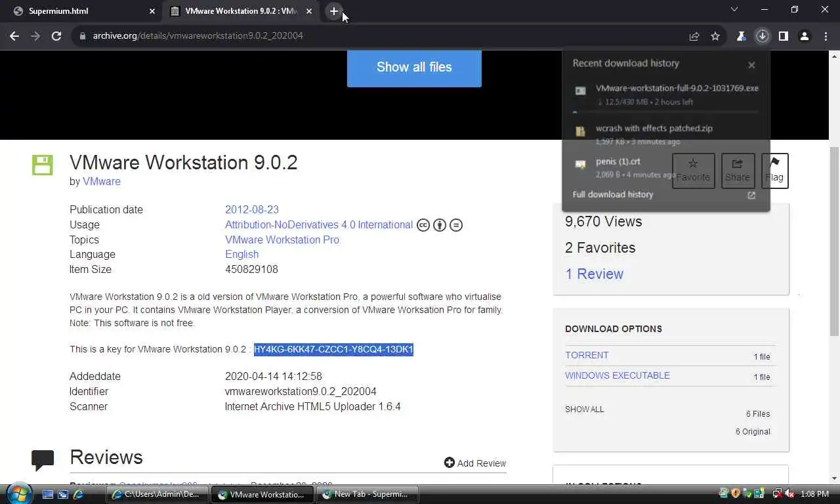Open the Windows Start orb
The width and height of the screenshot is (840, 504).
click(18, 493)
